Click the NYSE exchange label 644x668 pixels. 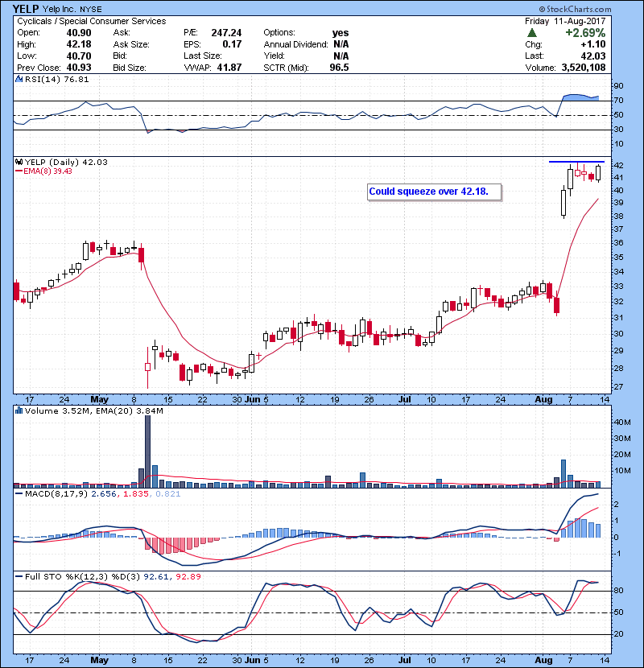(91, 10)
